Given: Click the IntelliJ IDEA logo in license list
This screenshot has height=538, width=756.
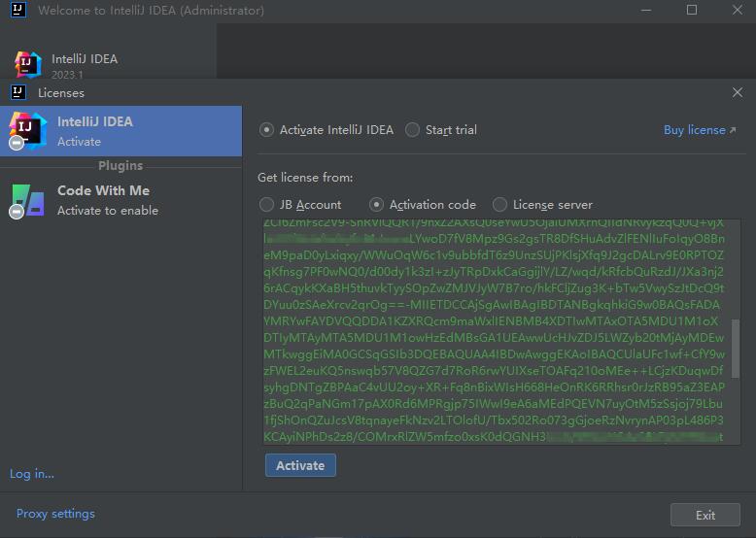Looking at the screenshot, I should pyautogui.click(x=27, y=130).
